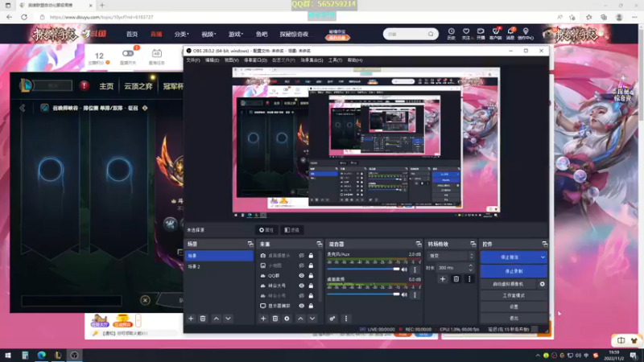Go back with League lobby arrow
Image resolution: width=644 pixels, height=362 pixels.
click(x=23, y=108)
